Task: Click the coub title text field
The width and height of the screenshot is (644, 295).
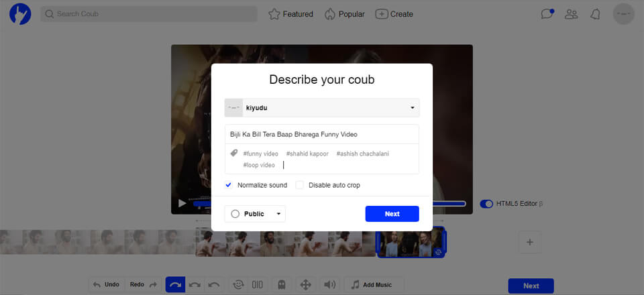Action: pos(322,134)
